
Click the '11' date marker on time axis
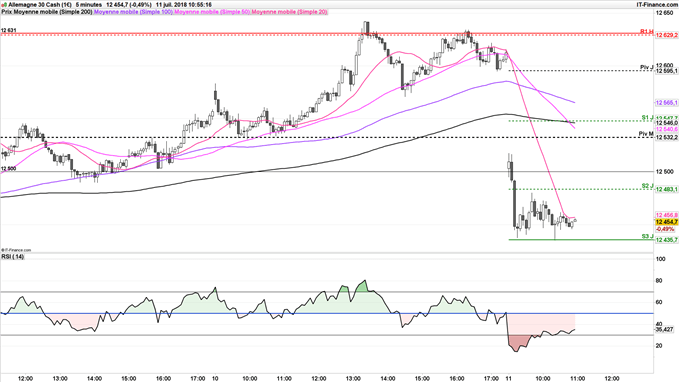508,378
